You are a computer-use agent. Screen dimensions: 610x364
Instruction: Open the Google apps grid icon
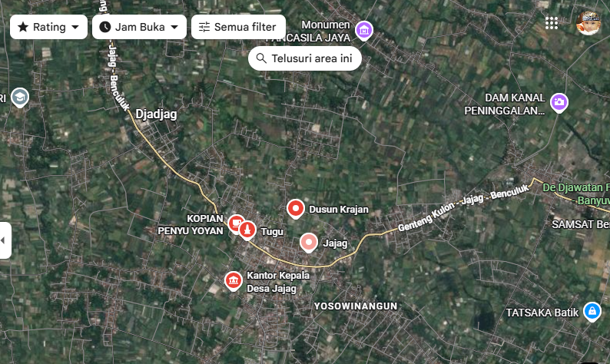click(x=552, y=23)
